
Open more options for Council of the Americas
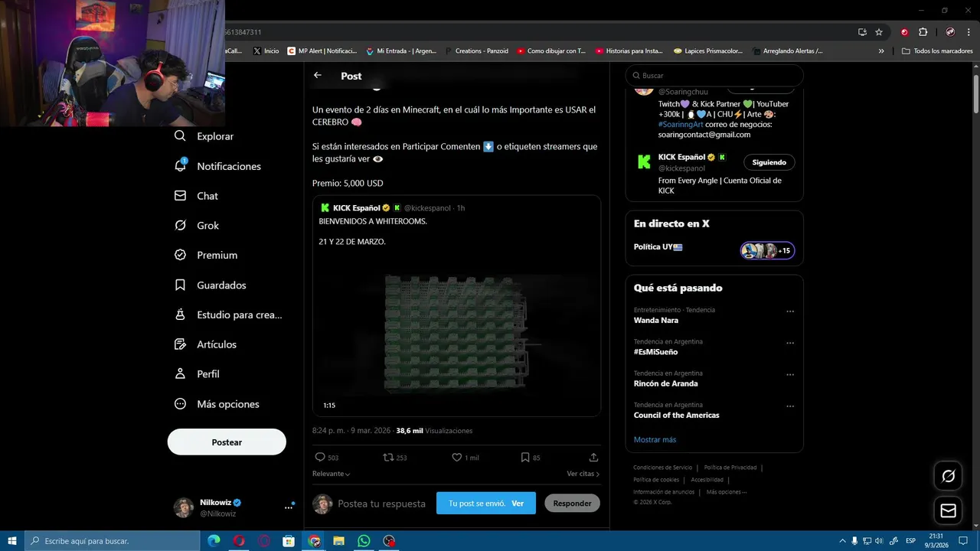tap(790, 406)
